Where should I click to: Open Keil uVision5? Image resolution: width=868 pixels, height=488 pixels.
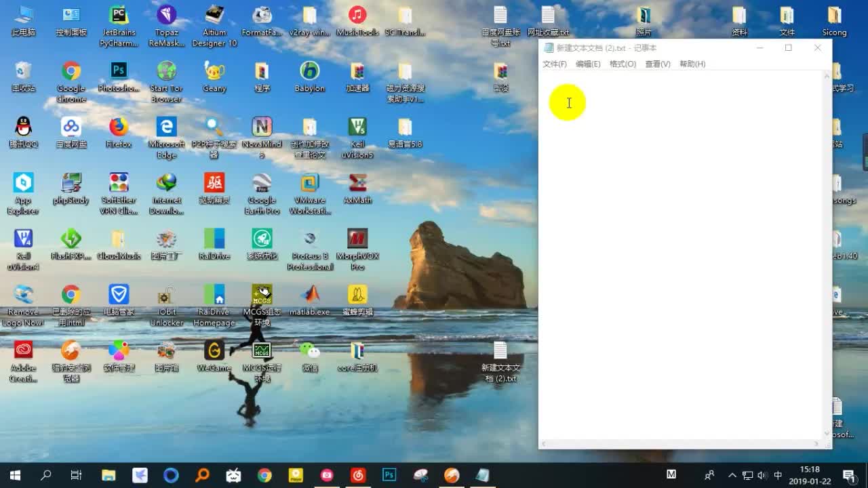point(357,127)
